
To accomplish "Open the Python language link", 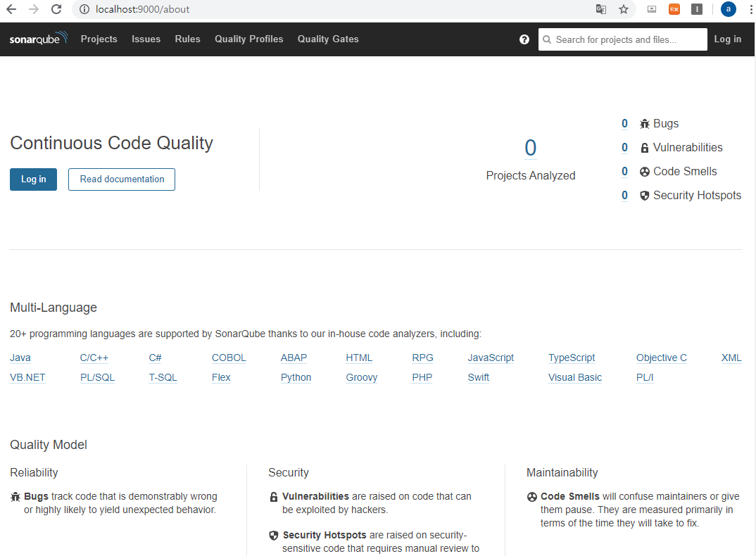I will tap(296, 377).
